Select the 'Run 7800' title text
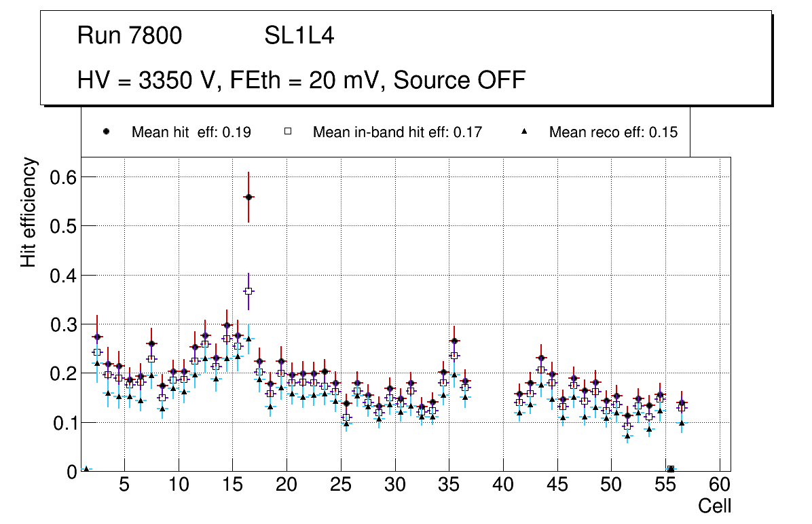The width and height of the screenshot is (812, 524). point(130,36)
